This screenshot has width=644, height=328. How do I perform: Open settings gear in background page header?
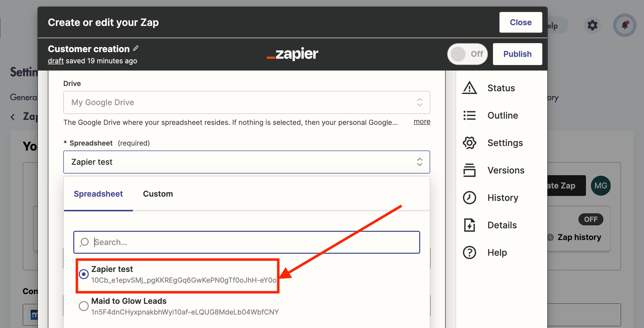(x=592, y=25)
